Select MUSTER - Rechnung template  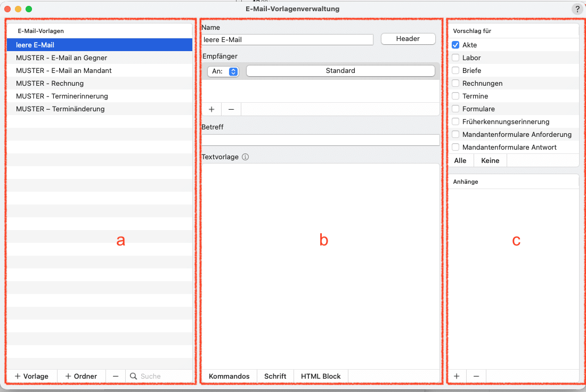[x=50, y=84]
